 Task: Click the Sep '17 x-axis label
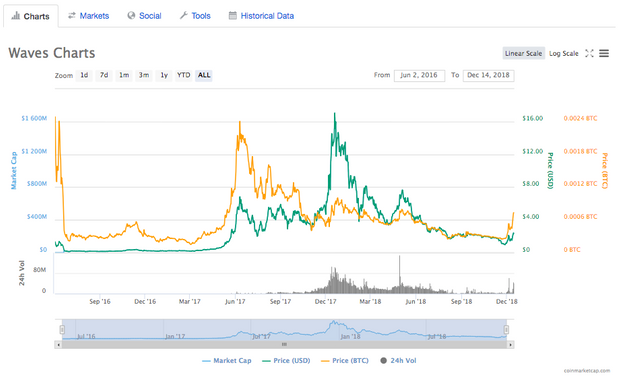click(280, 302)
